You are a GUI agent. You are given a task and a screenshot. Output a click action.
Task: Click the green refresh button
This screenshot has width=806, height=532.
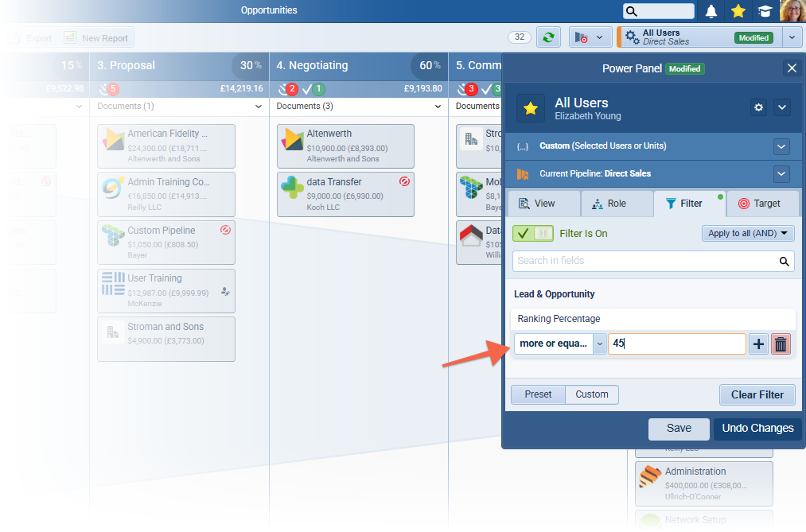pyautogui.click(x=547, y=37)
